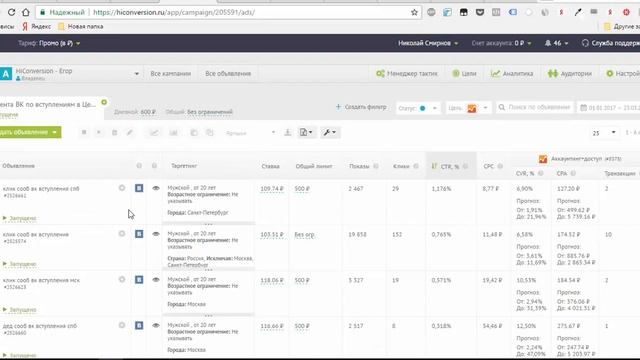Viewport: 640px width, 360px height.
Task: Open the Статус filter dropdown
Action: [418, 108]
